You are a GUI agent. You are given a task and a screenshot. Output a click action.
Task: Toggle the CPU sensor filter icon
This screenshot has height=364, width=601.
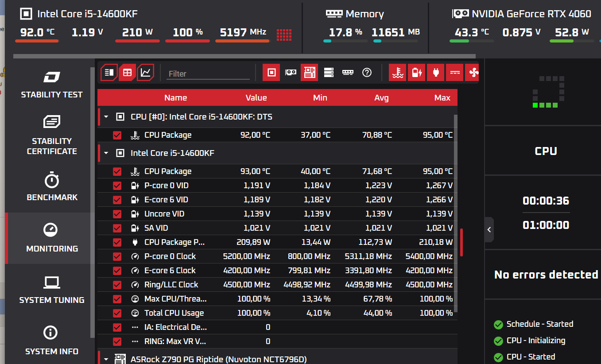[271, 73]
